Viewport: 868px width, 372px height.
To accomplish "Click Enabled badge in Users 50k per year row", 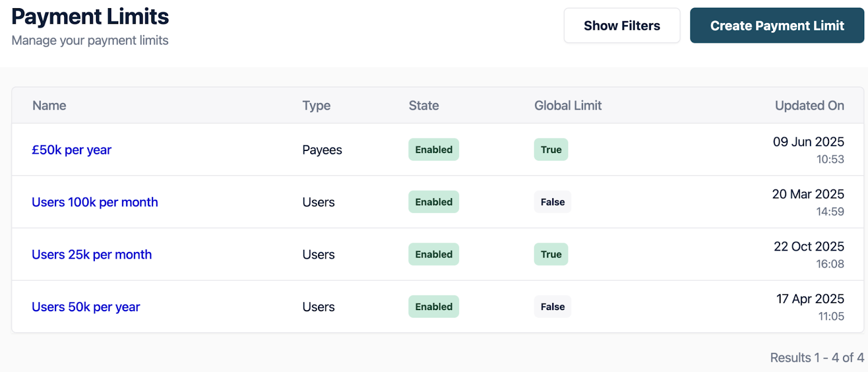I will 433,307.
